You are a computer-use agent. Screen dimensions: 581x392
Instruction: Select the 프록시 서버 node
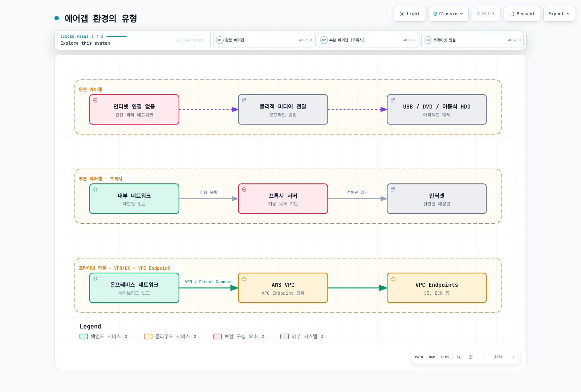point(283,199)
